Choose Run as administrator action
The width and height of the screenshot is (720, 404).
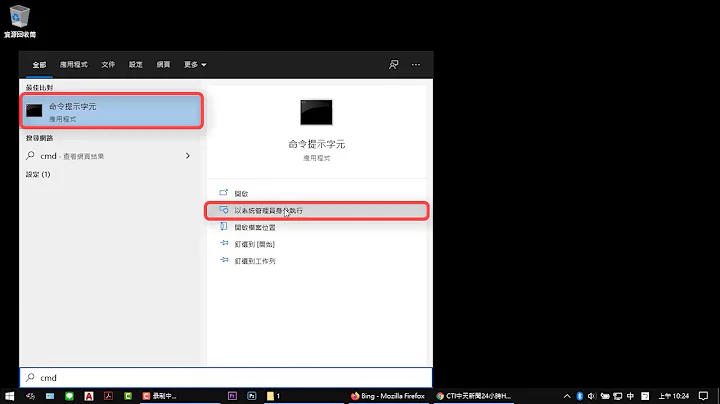click(x=316, y=211)
